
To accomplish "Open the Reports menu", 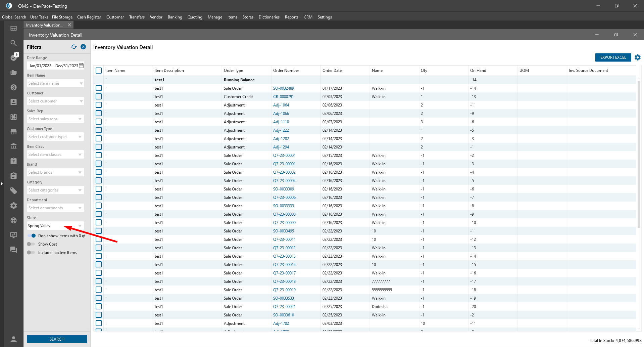I will click(x=291, y=17).
